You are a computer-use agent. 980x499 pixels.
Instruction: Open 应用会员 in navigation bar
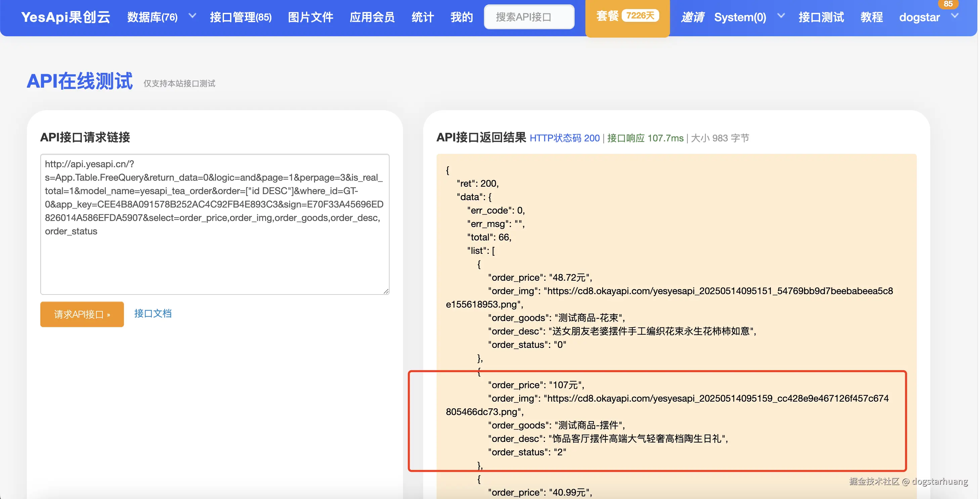click(x=372, y=17)
